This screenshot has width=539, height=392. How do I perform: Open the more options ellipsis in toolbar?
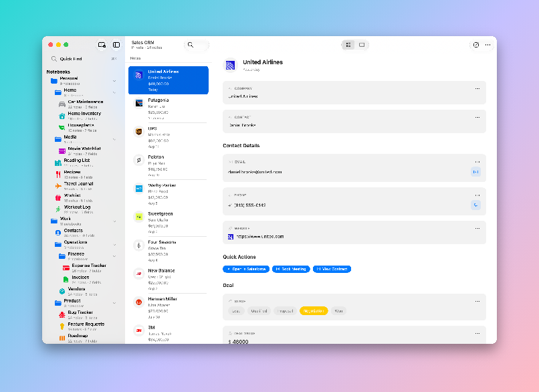coord(488,45)
